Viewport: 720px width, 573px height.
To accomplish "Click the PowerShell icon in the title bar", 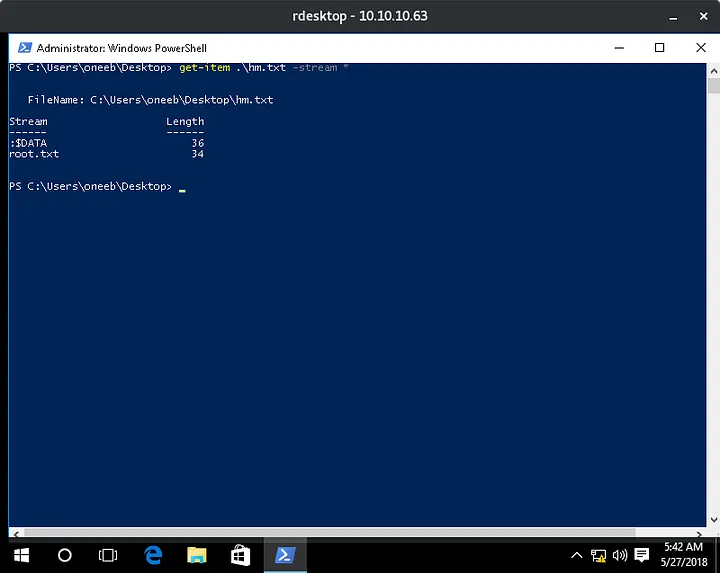I will pyautogui.click(x=22, y=47).
